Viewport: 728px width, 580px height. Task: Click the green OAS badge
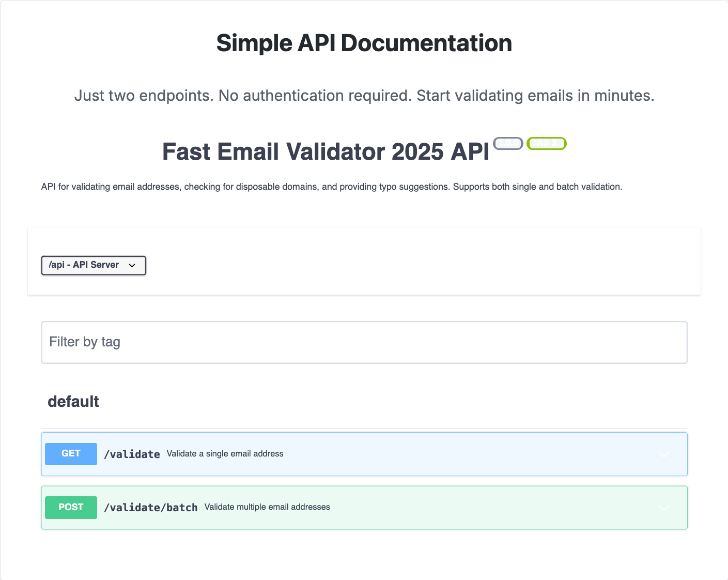547,143
